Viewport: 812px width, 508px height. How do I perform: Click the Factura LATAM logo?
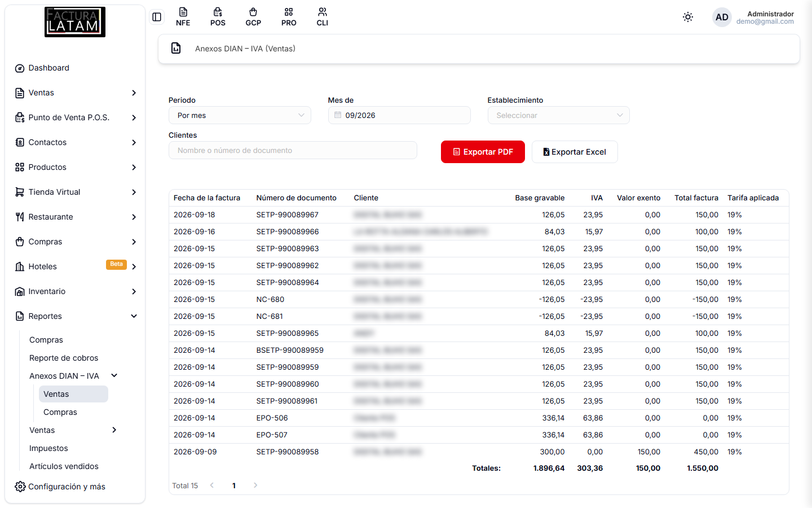click(75, 22)
